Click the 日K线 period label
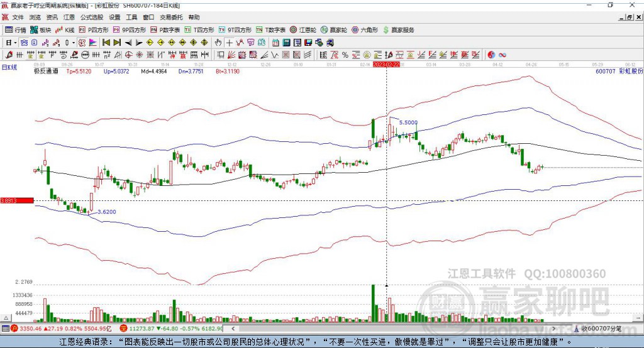 [9, 67]
